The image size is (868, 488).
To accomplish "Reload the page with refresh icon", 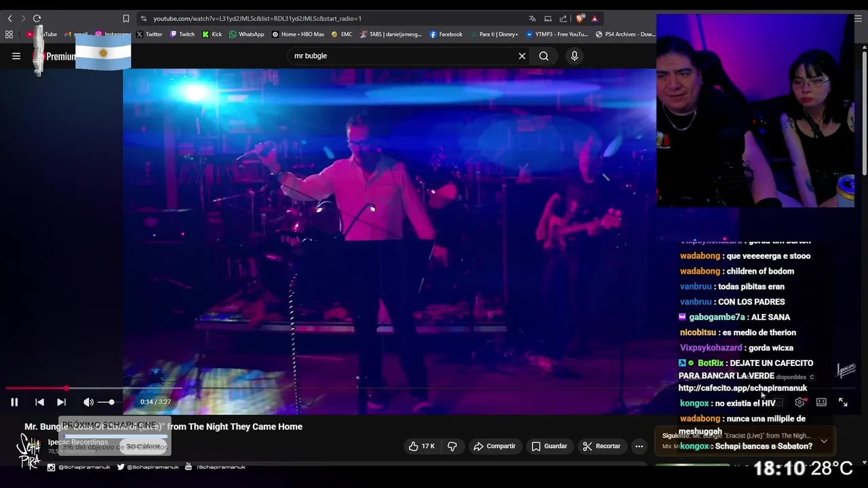I will tap(37, 18).
